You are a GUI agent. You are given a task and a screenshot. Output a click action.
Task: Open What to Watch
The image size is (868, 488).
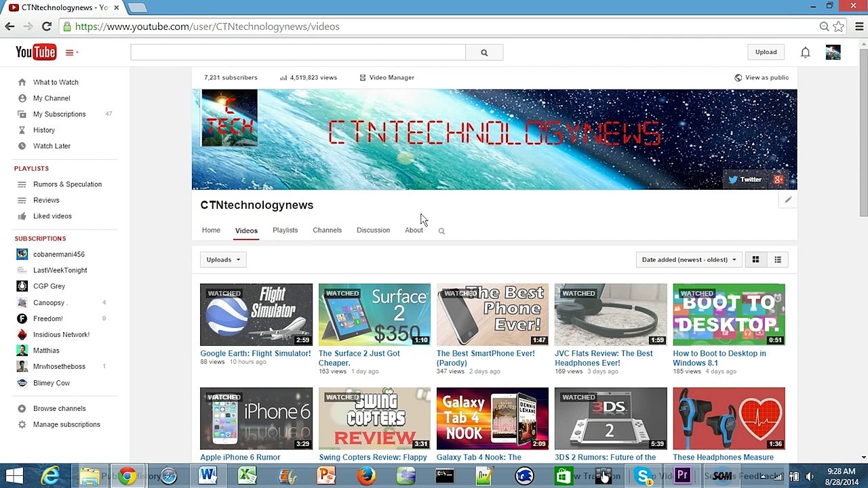(x=56, y=82)
